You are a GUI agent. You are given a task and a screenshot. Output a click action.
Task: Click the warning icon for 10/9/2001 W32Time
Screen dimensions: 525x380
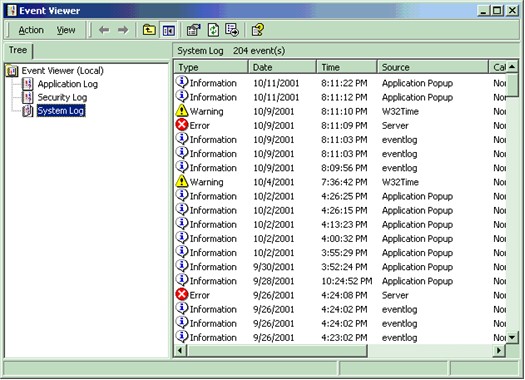(181, 110)
